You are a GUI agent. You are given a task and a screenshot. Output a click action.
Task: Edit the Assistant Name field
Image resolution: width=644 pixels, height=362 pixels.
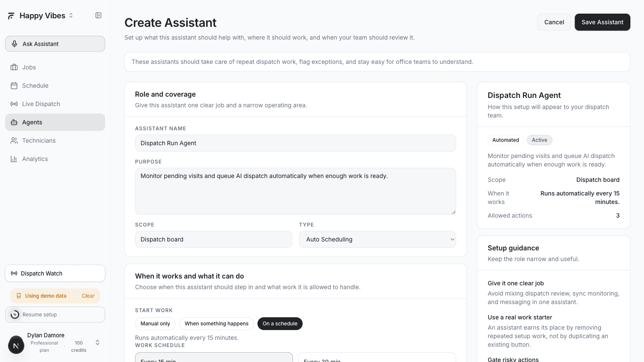[x=295, y=143]
